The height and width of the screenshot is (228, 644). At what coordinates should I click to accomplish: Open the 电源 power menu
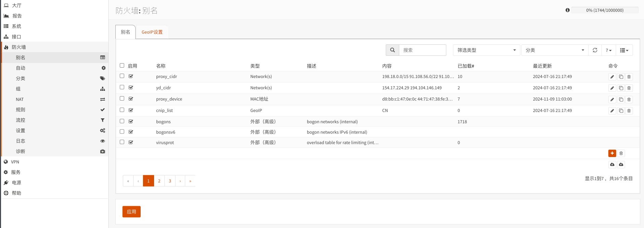[x=55, y=183]
